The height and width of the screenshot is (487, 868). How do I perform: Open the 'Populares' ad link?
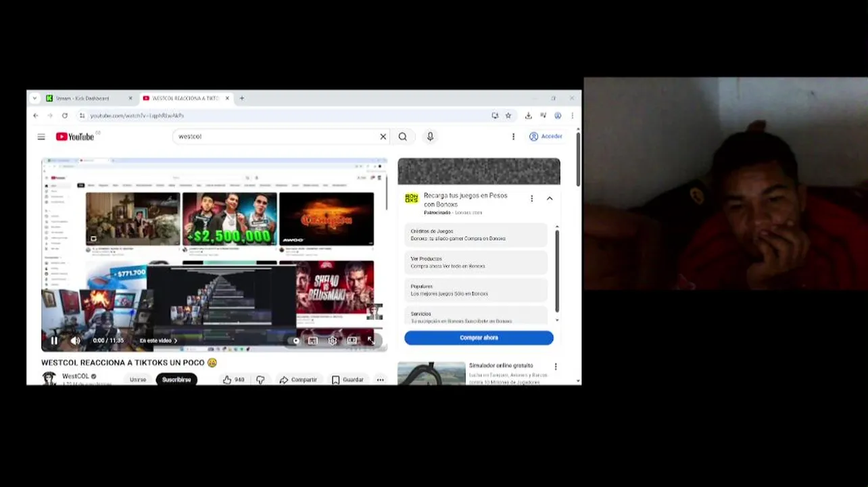click(x=475, y=290)
